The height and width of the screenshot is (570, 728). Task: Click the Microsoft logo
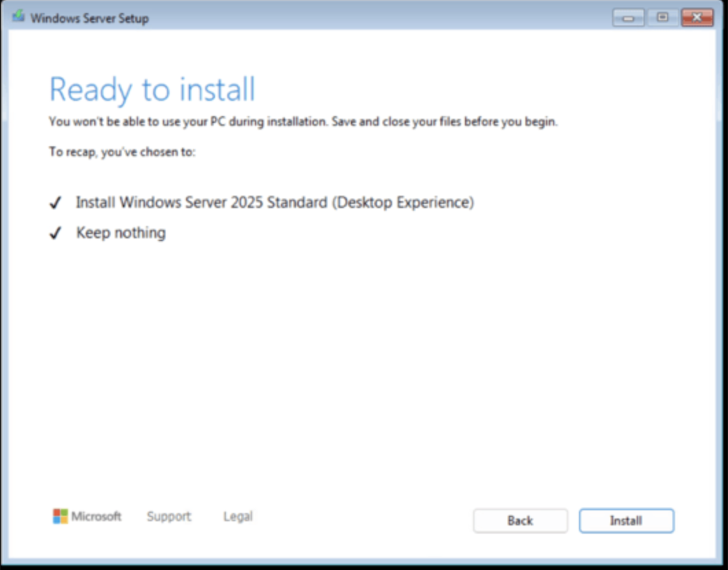[x=87, y=516]
